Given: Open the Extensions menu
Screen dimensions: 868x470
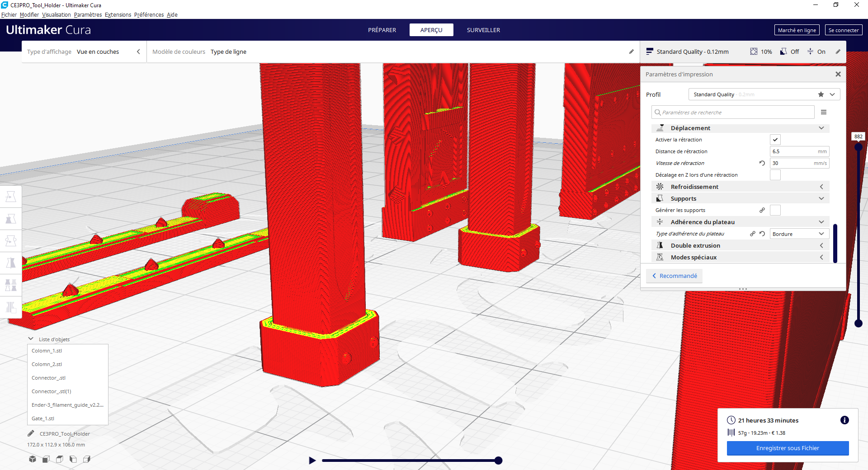Looking at the screenshot, I should pyautogui.click(x=118, y=15).
